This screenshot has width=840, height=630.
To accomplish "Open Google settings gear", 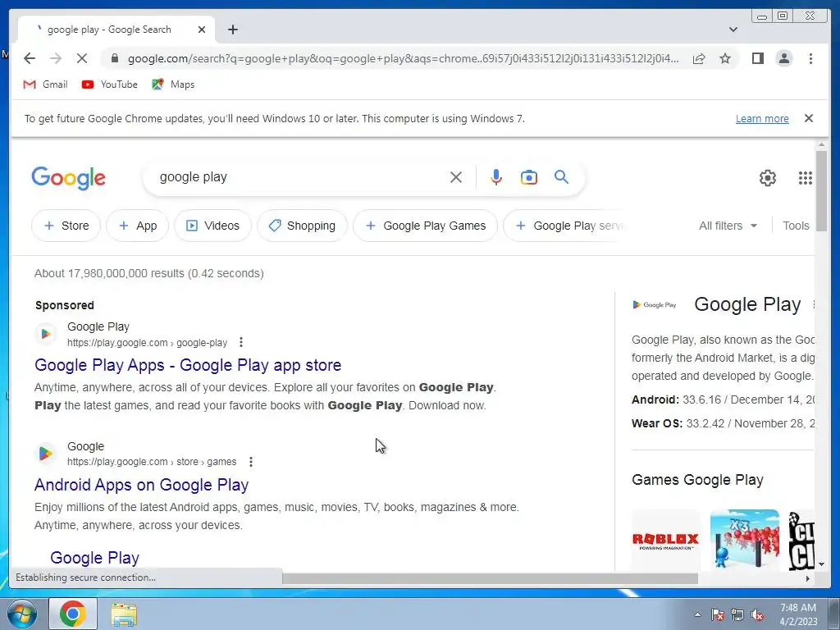I will click(768, 178).
